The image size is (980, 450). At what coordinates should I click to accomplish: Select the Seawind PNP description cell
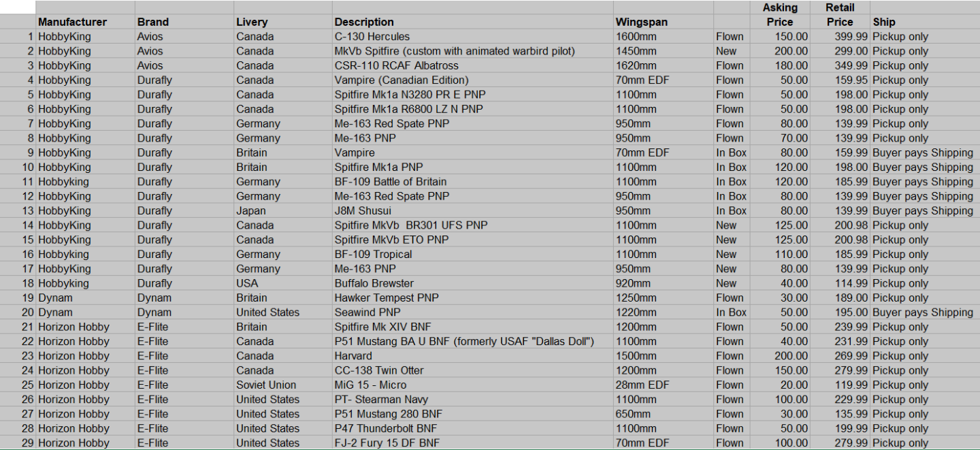pos(472,312)
